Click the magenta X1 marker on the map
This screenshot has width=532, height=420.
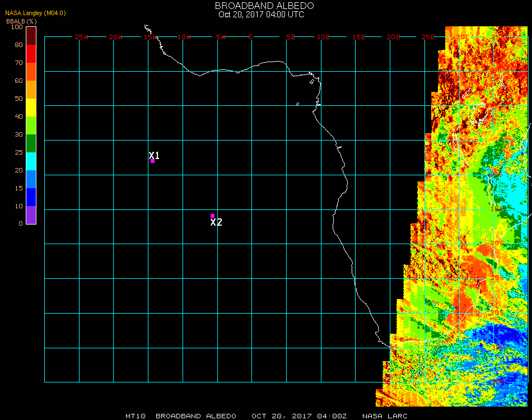click(152, 161)
